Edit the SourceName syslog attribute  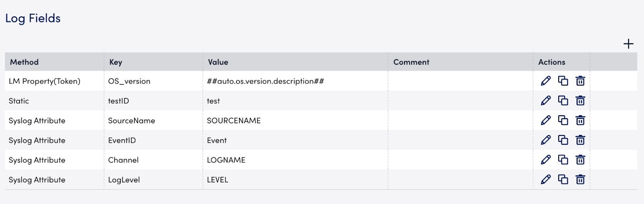(546, 120)
